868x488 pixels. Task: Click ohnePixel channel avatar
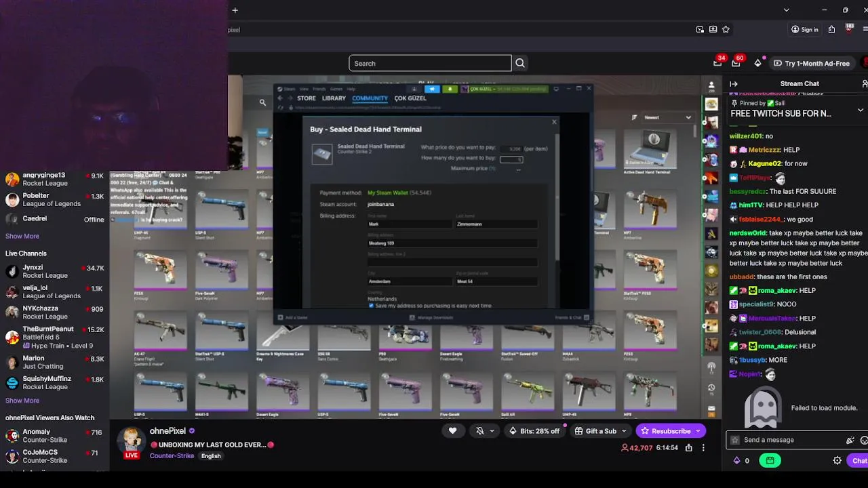(132, 440)
